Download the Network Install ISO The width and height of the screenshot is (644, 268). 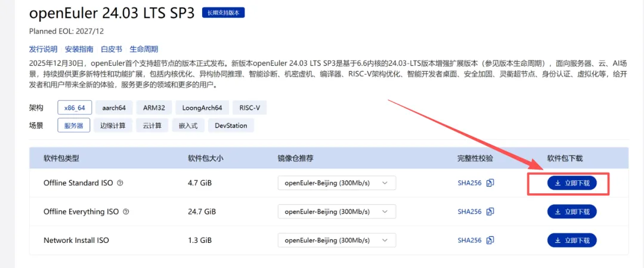pos(572,240)
